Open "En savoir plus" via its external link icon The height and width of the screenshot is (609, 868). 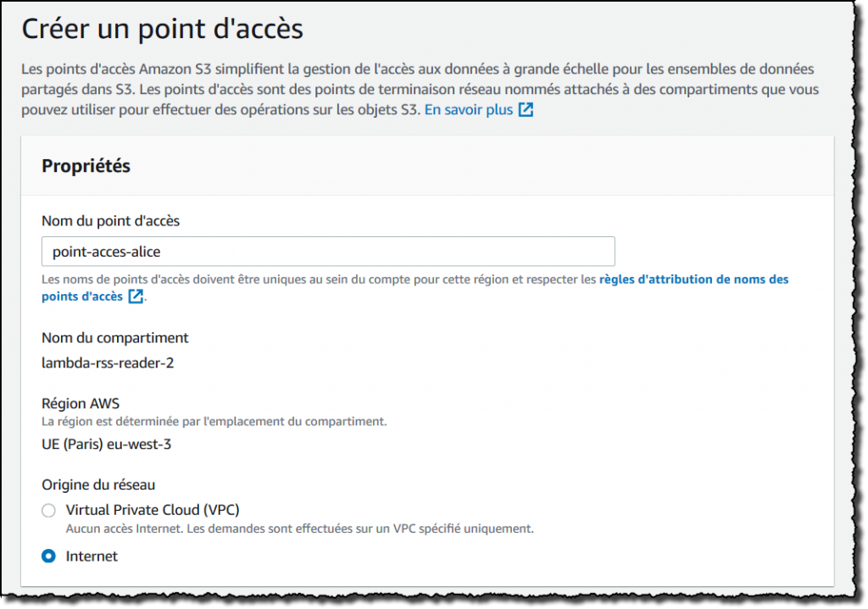tap(524, 109)
